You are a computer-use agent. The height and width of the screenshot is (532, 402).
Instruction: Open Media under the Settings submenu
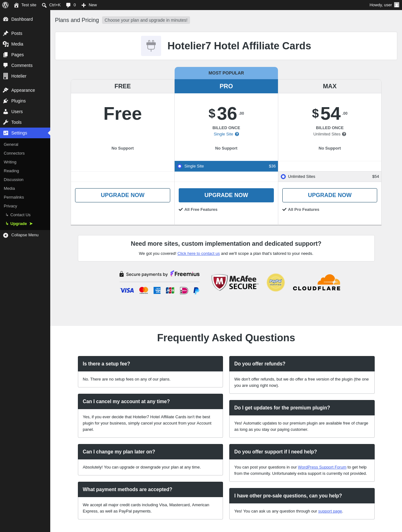pos(9,189)
